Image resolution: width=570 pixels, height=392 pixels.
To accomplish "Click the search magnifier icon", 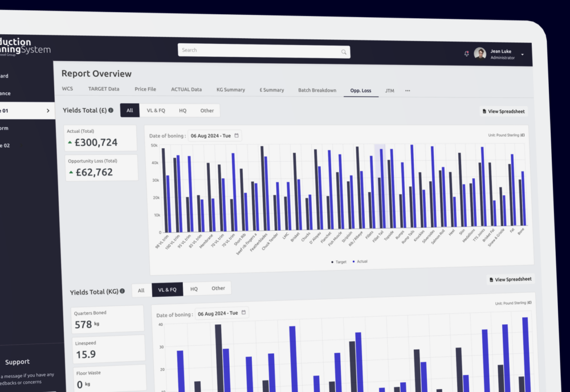I will tap(344, 52).
